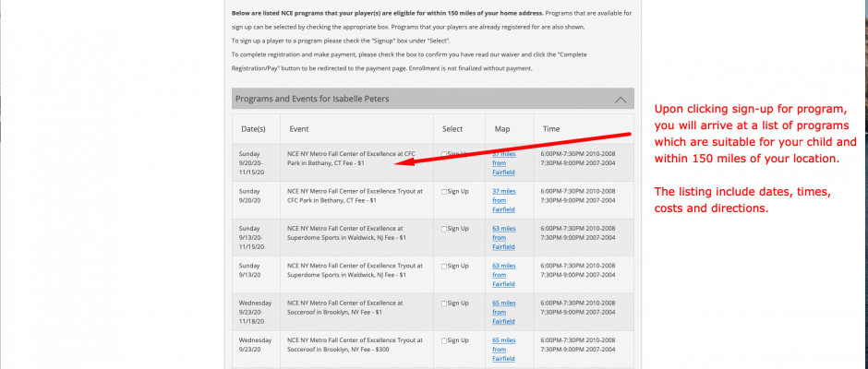
Task: Click date cell Wednesday 9/23/20-11/18/20
Action: [255, 313]
